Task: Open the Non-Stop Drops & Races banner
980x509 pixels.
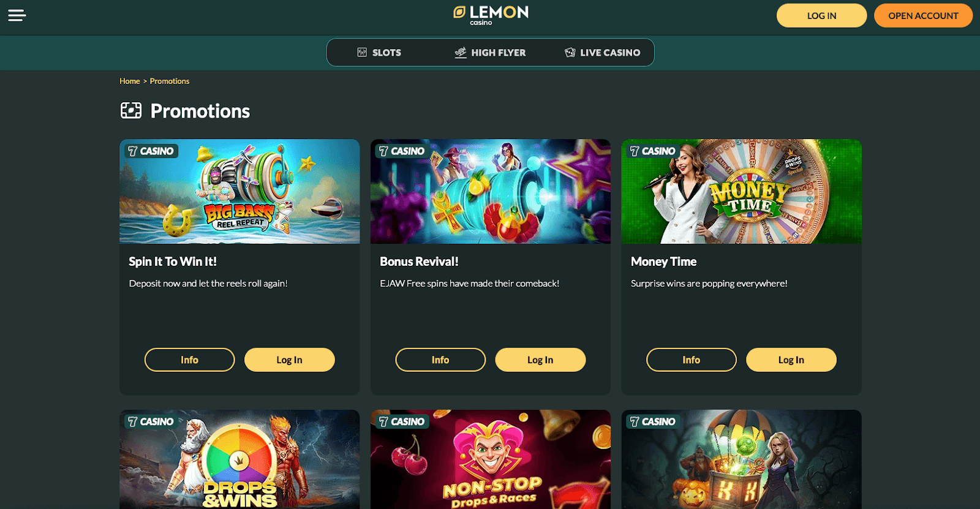Action: point(491,459)
